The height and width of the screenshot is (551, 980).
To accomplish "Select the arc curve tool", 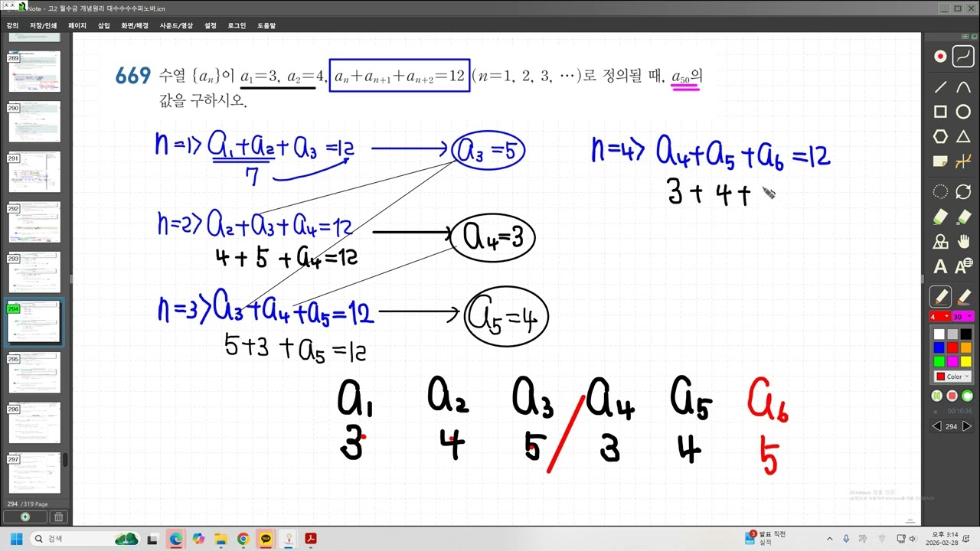I will [x=963, y=86].
